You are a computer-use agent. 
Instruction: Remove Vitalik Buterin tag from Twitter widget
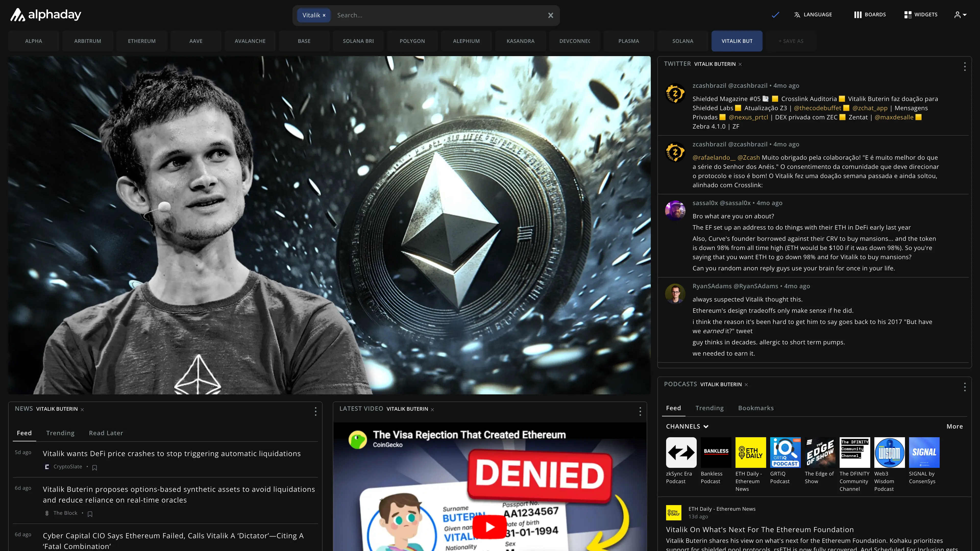pyautogui.click(x=740, y=64)
